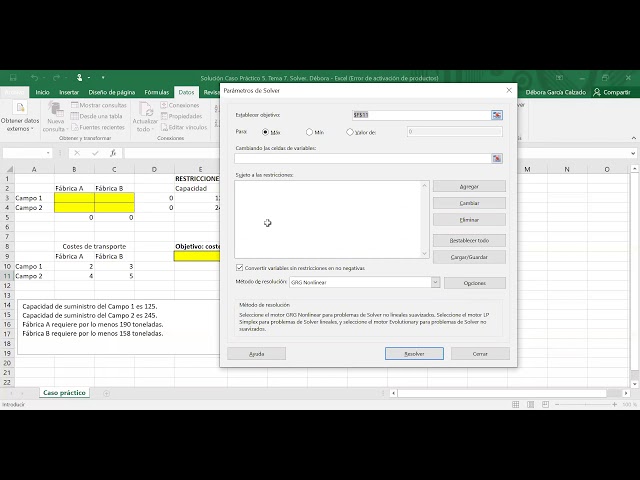Open the customize quick access toolbar dropdown

[x=103, y=78]
